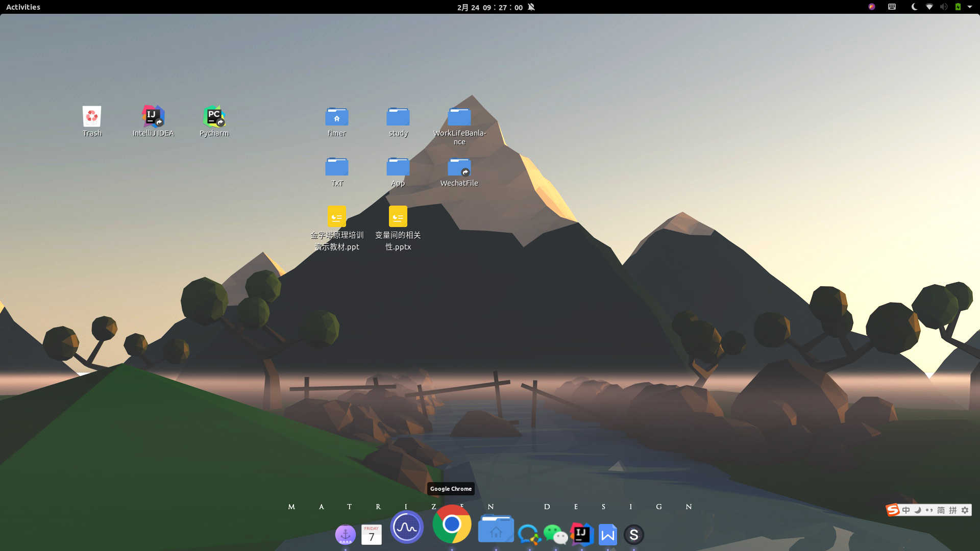The width and height of the screenshot is (980, 551).
Task: Toggle Sogou Chinese/English input mode button
Action: click(x=906, y=510)
